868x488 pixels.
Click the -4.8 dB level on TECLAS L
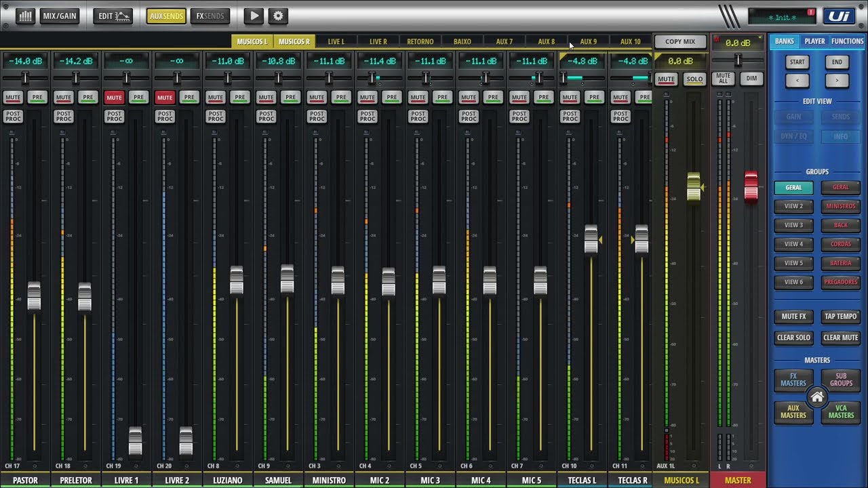click(583, 61)
